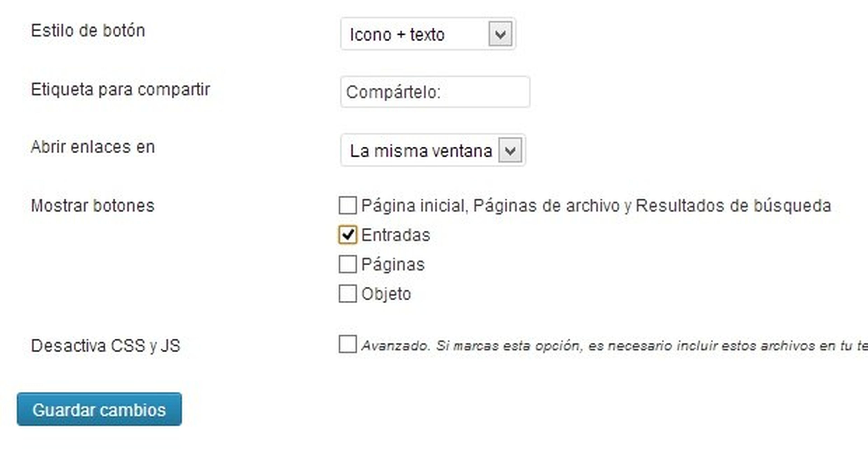This screenshot has width=868, height=454.
Task: Uncheck the Entradas checkbox
Action: point(347,235)
